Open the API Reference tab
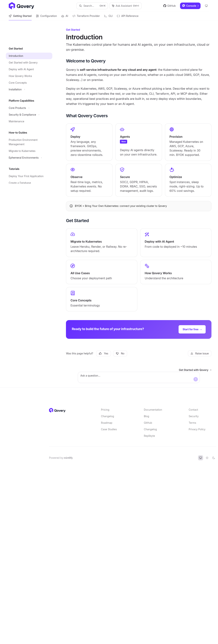The height and width of the screenshot is (644, 218). pyautogui.click(x=128, y=16)
